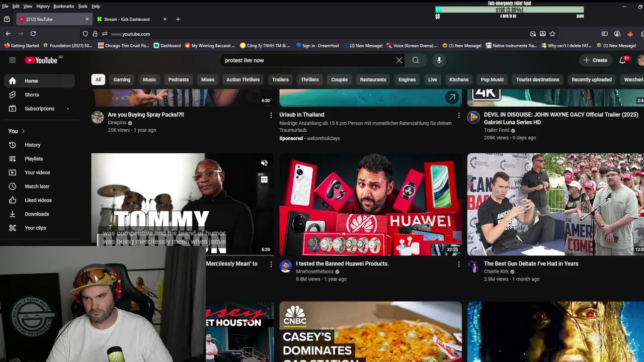Open the Charlie Kirk channel avatar
This screenshot has height=362, width=644.
(x=473, y=266)
